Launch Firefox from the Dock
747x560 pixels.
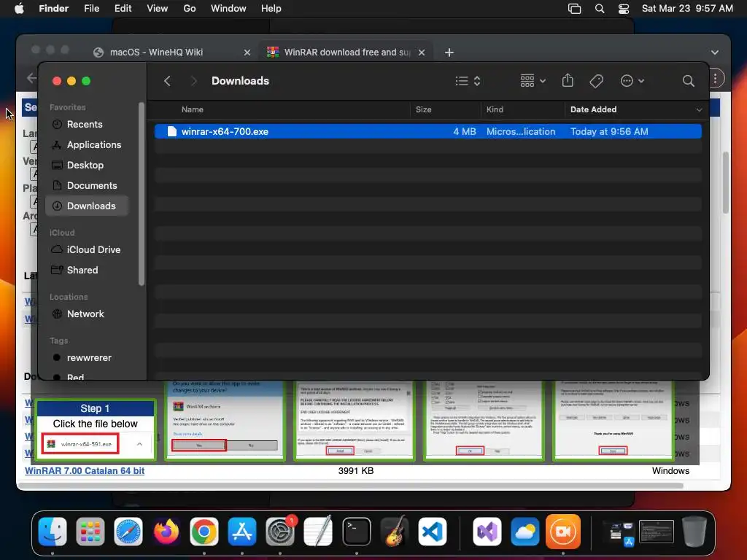click(166, 532)
